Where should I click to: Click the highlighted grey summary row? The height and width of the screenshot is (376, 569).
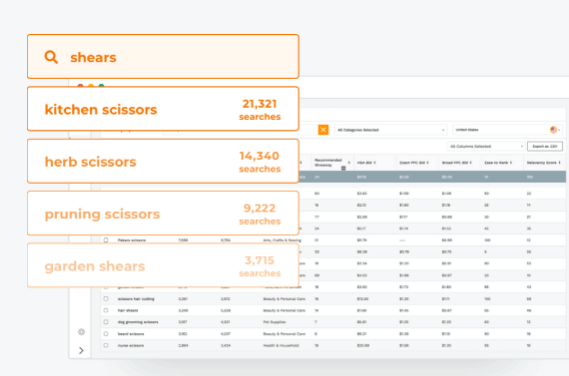[x=432, y=177]
